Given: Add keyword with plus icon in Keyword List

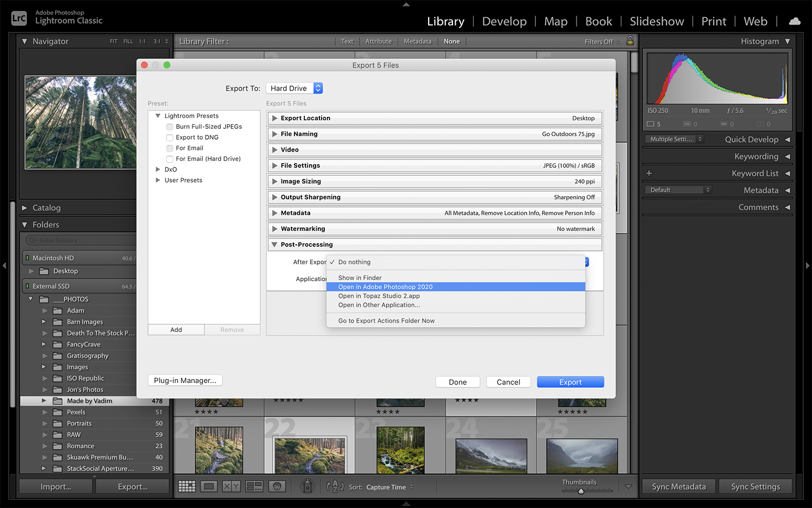Looking at the screenshot, I should [649, 173].
